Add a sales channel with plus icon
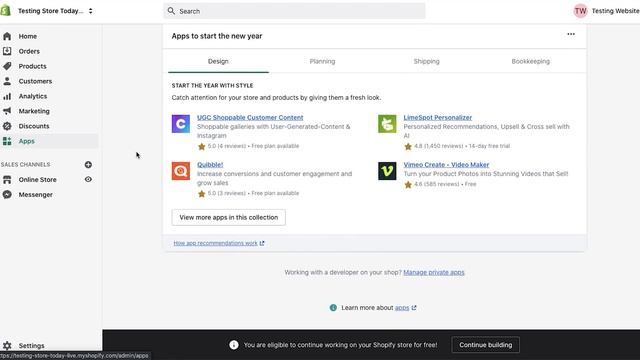The image size is (640, 360). (x=88, y=164)
